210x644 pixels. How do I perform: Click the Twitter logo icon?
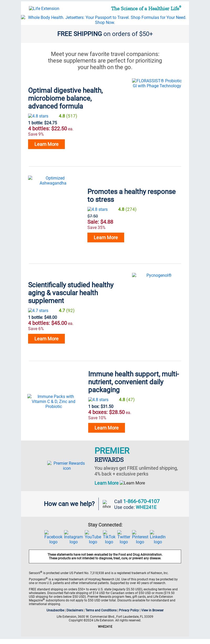[x=124, y=537]
